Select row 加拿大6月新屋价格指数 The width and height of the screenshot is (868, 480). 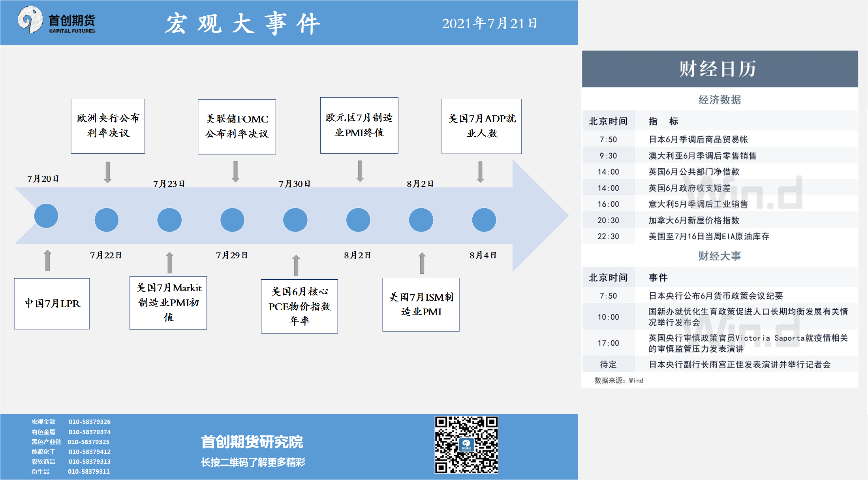point(720,220)
